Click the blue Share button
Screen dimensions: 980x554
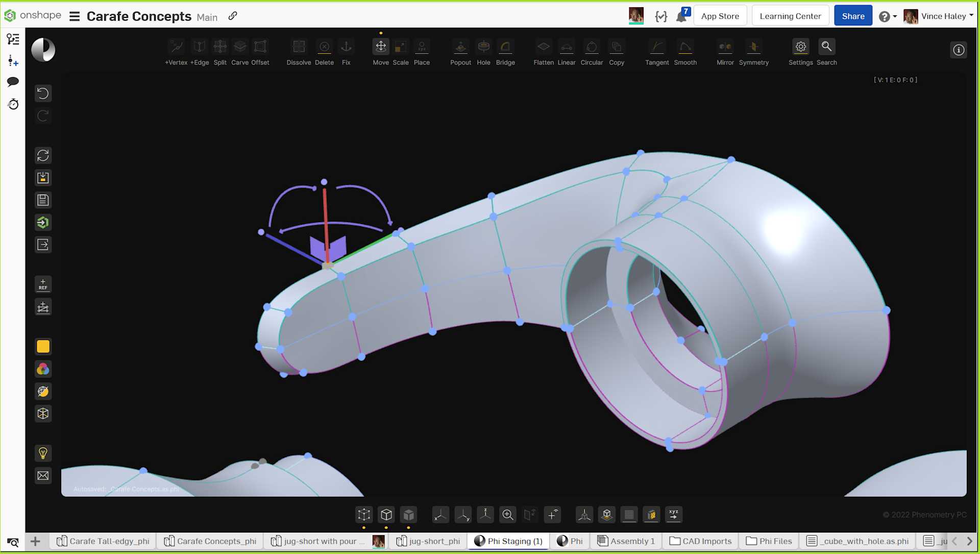pos(853,16)
